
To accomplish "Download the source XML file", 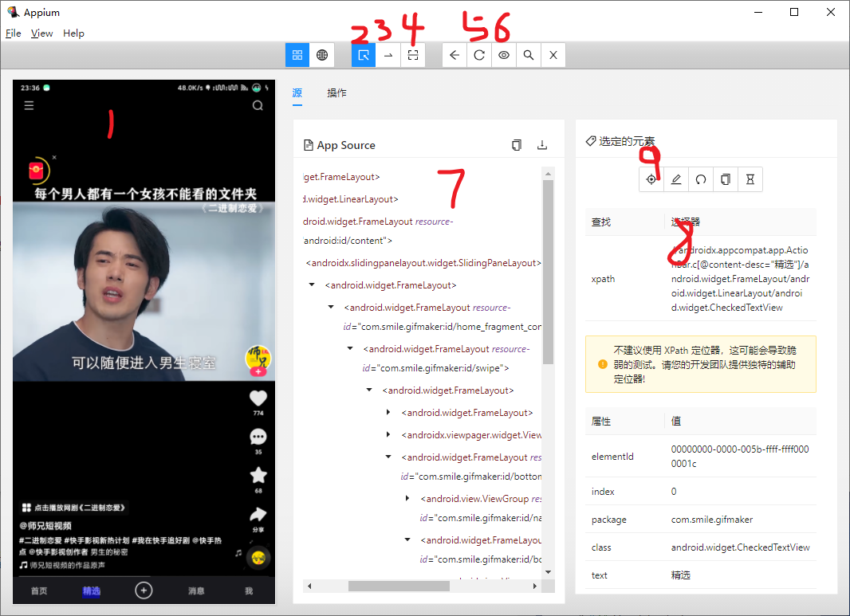I will (543, 145).
